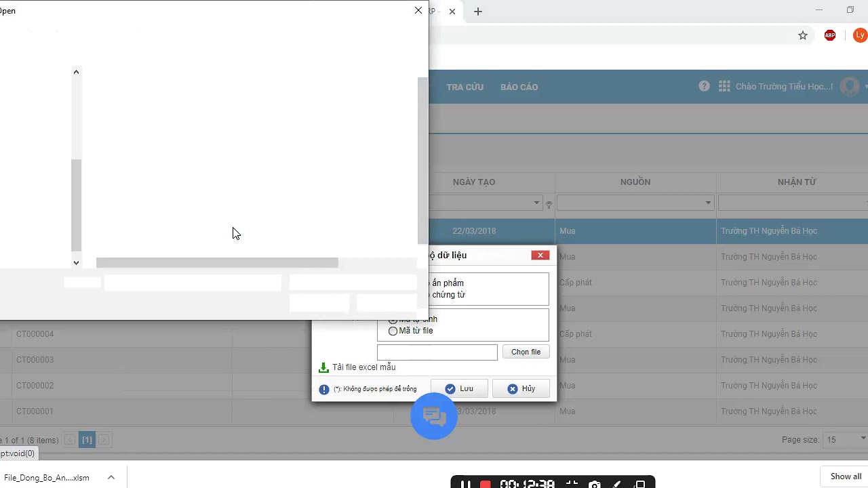Pause the screen recording
This screenshot has width=868, height=488.
[x=465, y=485]
